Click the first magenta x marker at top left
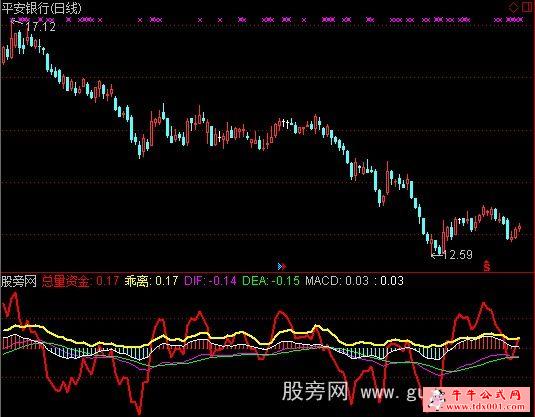 click(13, 20)
